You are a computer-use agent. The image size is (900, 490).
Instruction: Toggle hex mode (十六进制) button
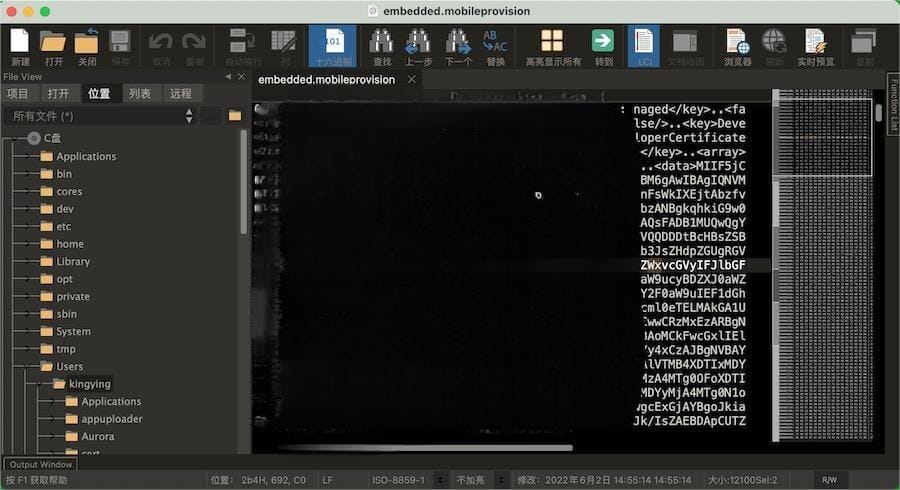coord(333,46)
